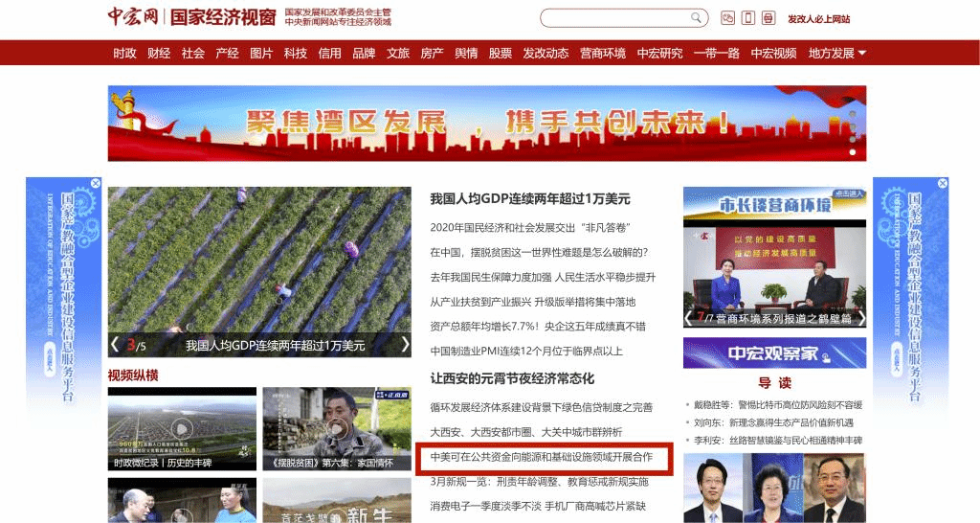Viewport: 980px width, 523px height.
Task: Click the printer icon in header
Action: click(x=768, y=18)
